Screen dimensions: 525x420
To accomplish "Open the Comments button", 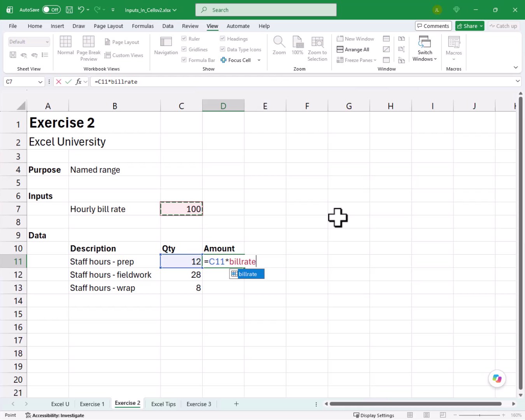I will coord(433,26).
